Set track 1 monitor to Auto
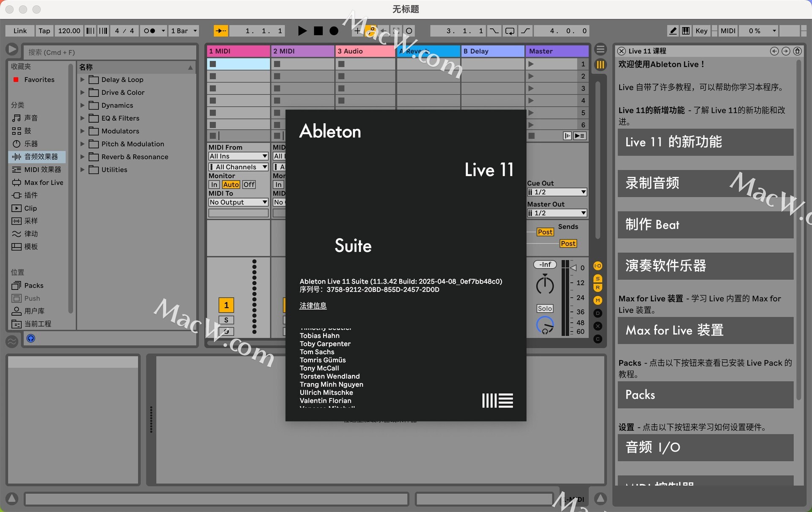 click(231, 184)
